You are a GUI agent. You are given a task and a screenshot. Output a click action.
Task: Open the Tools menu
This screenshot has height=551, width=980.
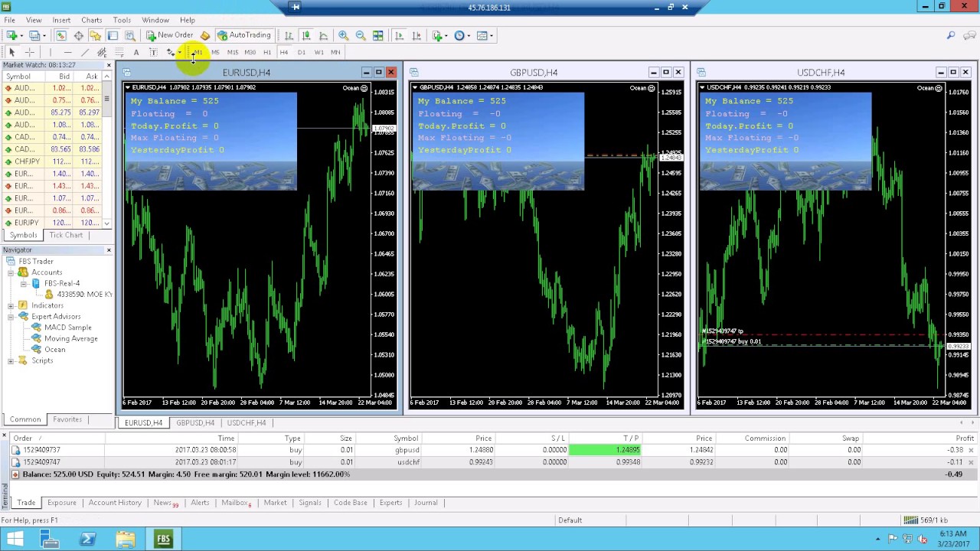tap(122, 20)
